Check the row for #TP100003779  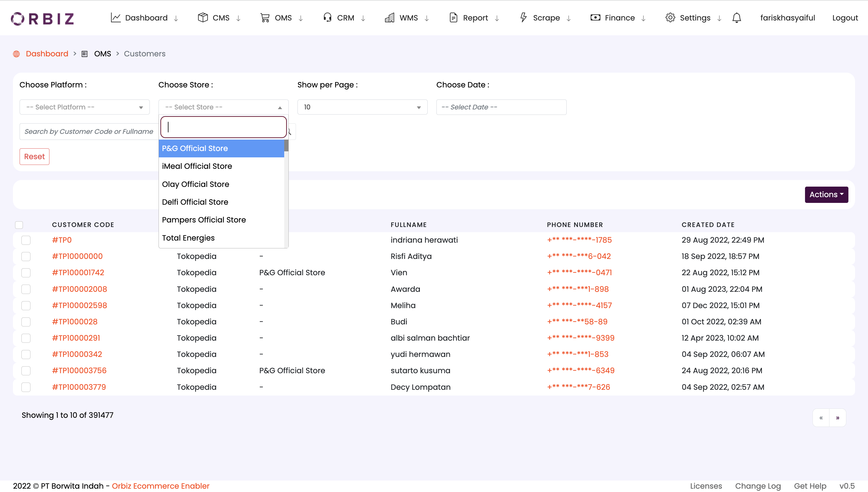pos(26,387)
